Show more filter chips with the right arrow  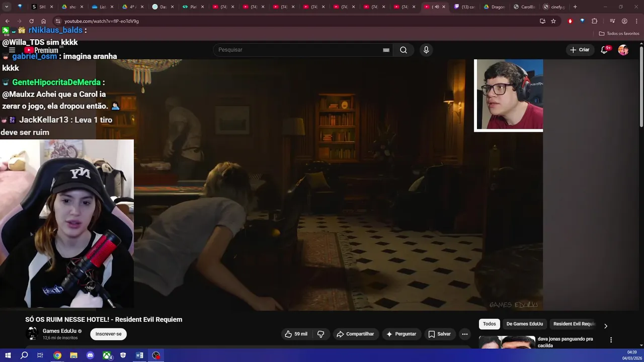click(x=605, y=326)
